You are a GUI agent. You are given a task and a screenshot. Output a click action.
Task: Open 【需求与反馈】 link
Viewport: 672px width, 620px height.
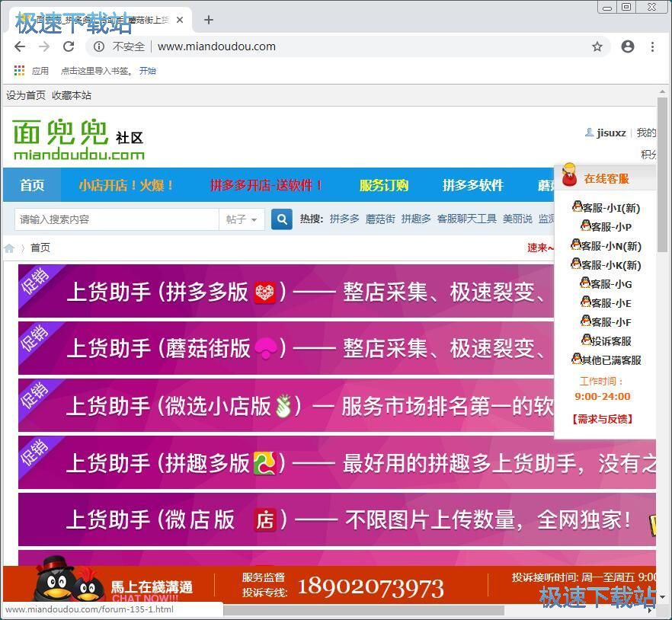[603, 419]
